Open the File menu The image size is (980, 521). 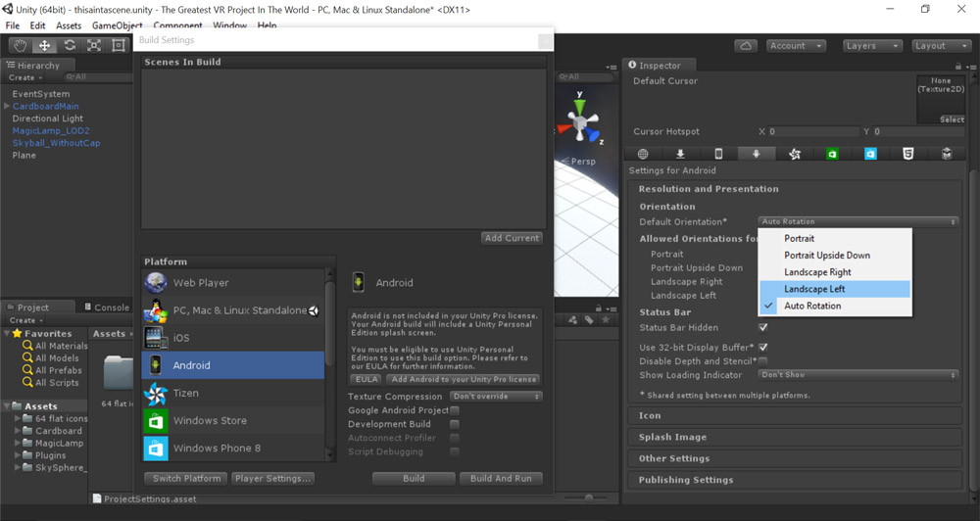(x=13, y=25)
